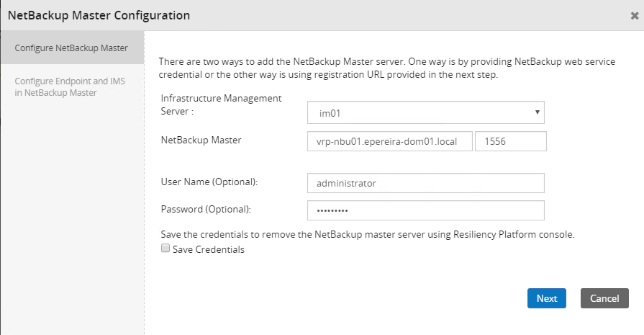
Task: Click the intro paragraph about two ways
Action: [387, 68]
